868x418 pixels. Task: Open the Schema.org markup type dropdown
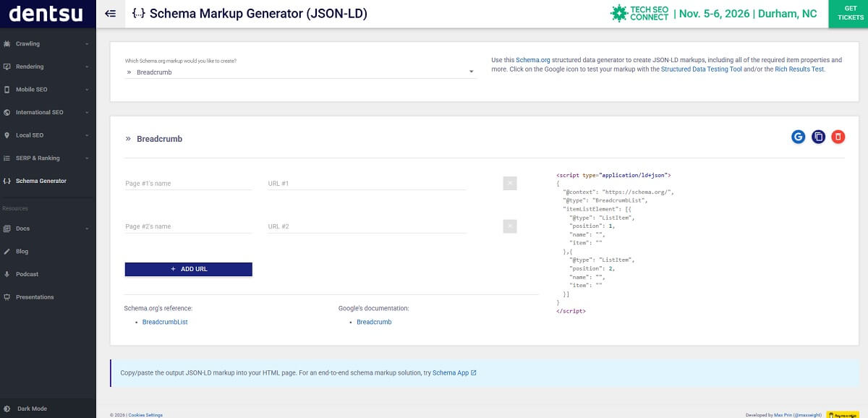[x=301, y=72]
